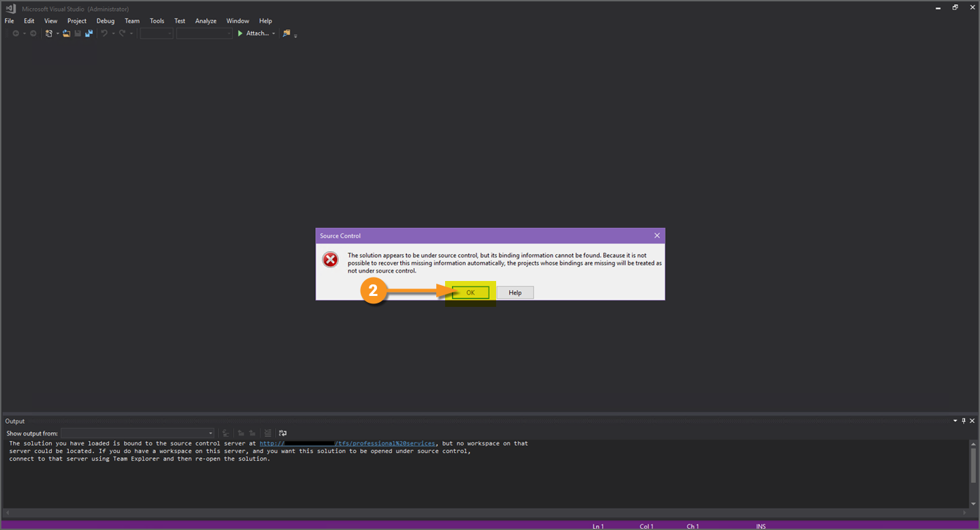
Task: Toggle Auto Hide pin on Output panel
Action: click(x=964, y=421)
